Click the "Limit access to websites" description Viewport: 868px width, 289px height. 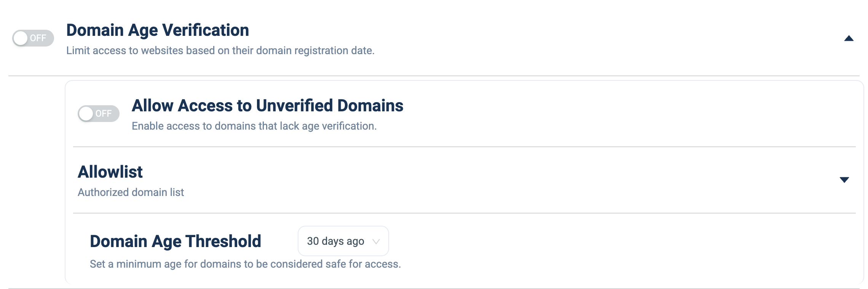click(x=220, y=50)
